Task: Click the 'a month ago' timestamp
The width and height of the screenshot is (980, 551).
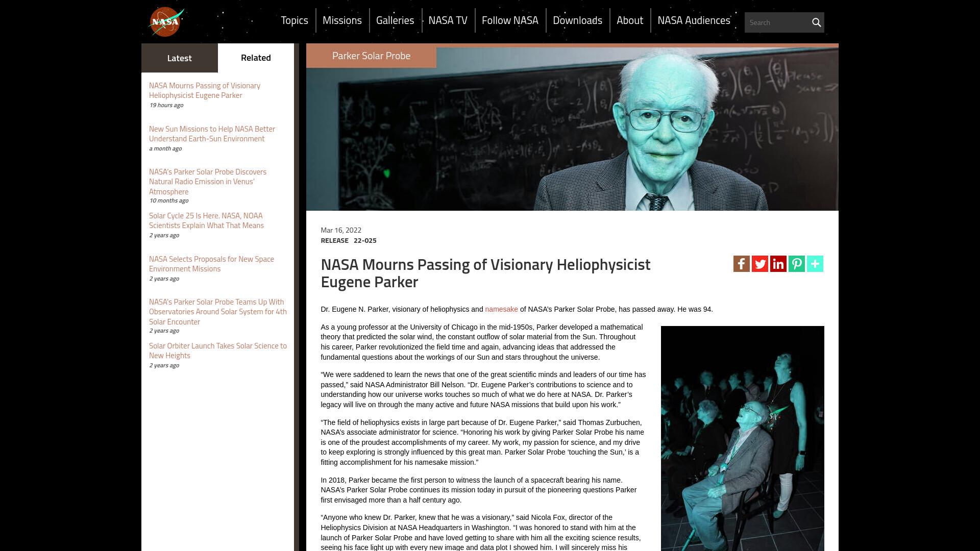Action: 165,148
